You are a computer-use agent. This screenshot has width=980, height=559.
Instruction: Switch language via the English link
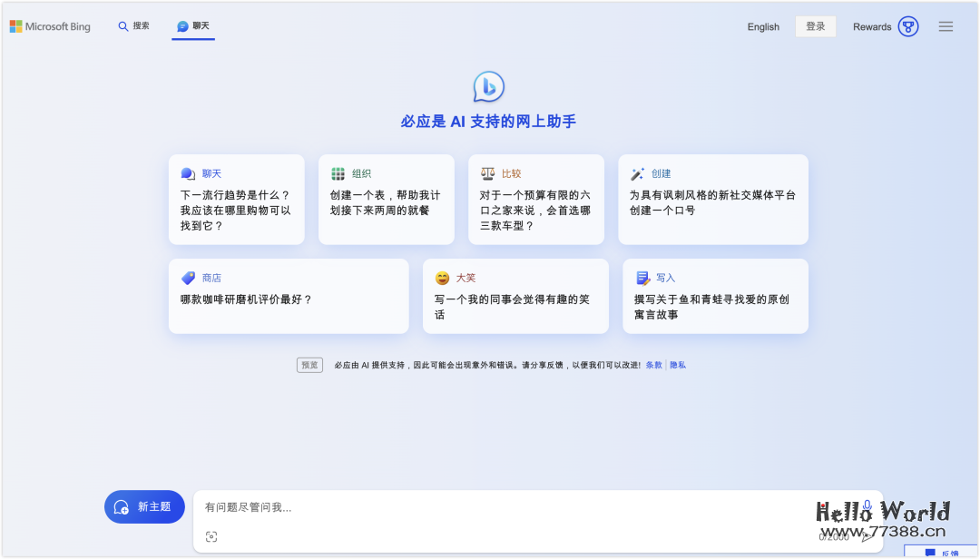(x=763, y=27)
